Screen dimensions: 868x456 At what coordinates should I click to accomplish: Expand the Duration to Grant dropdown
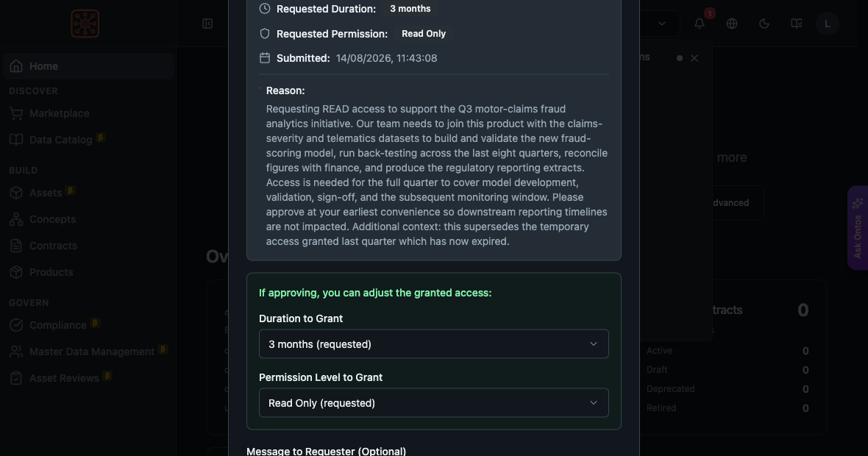[x=433, y=344]
